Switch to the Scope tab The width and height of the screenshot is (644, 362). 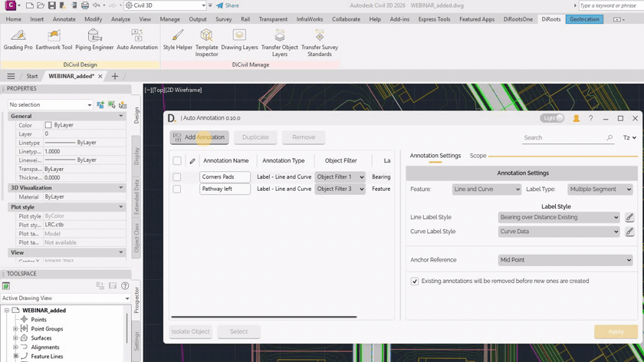[478, 156]
